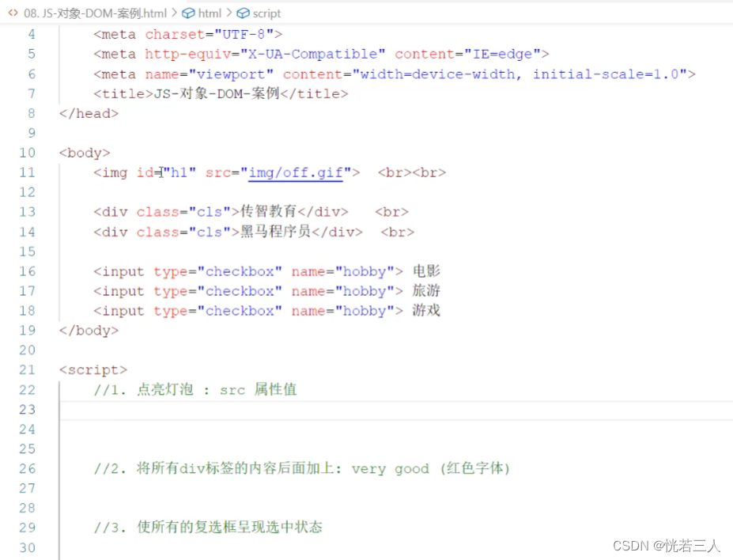Image resolution: width=733 pixels, height=560 pixels.
Task: Click the html symbol cube icon
Action: click(x=188, y=13)
